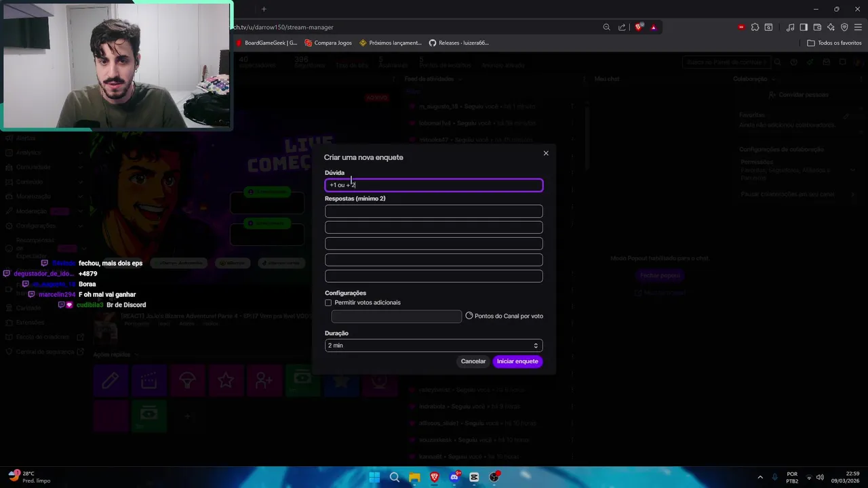Click the browser address bar URL
Screen dimensions: 868x488
pyautogui.click(x=283, y=27)
